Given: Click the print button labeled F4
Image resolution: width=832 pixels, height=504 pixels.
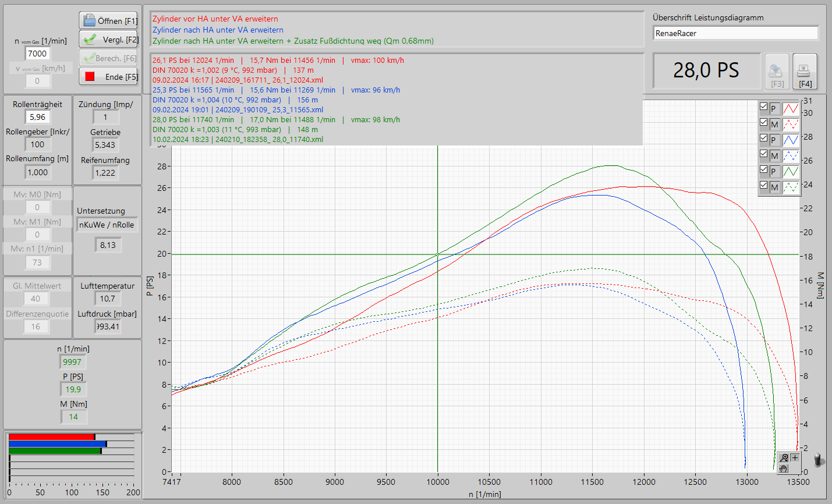Looking at the screenshot, I should pos(805,72).
